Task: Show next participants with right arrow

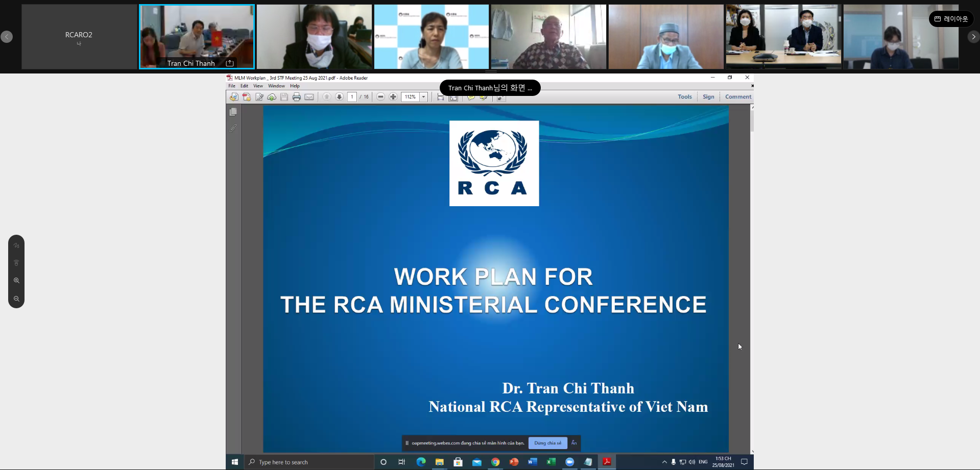Action: click(973, 37)
